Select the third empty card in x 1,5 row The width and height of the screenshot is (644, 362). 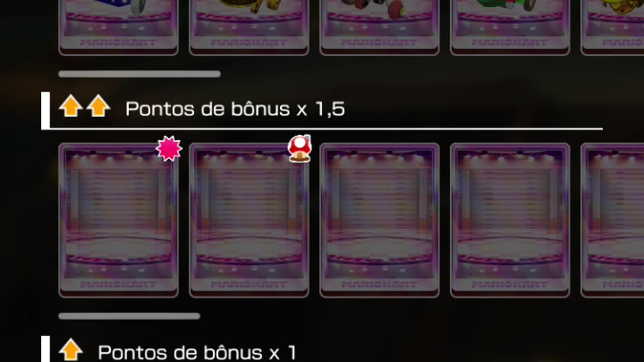(x=379, y=220)
